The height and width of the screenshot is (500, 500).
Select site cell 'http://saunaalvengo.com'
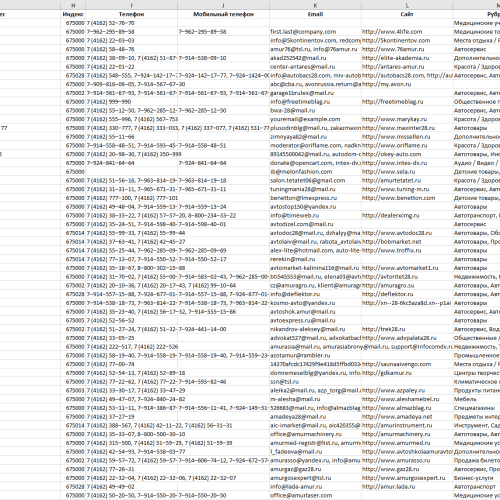click(x=407, y=364)
